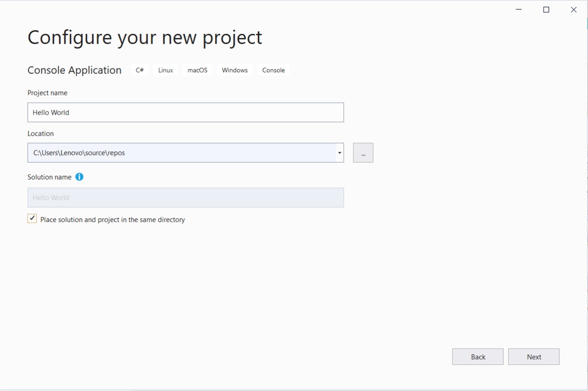Viewport: 588px width, 391px height.
Task: Click the C# tag
Action: pos(140,70)
